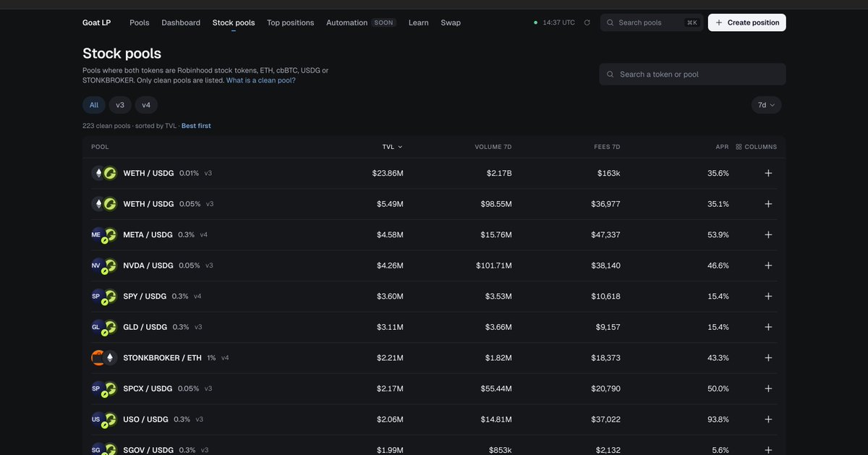Open the 7d time range dropdown
This screenshot has width=868, height=455.
(x=767, y=105)
